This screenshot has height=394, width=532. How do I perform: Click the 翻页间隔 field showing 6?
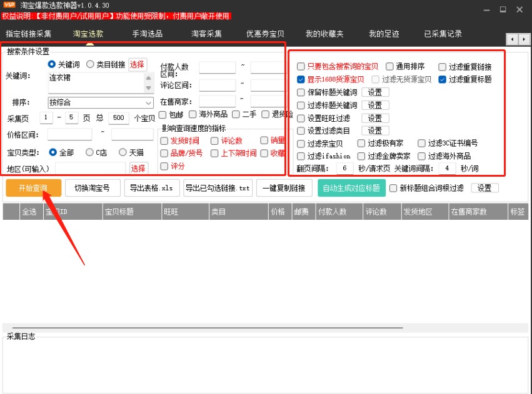[345, 168]
